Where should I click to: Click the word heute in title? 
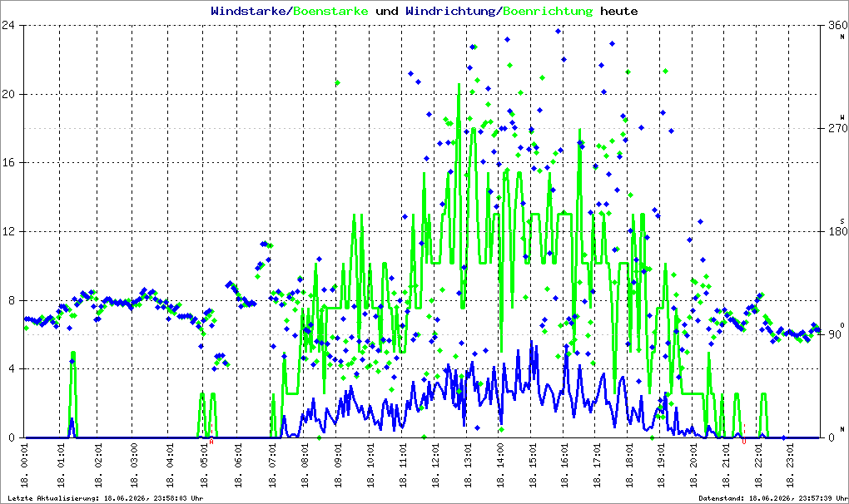(619, 11)
